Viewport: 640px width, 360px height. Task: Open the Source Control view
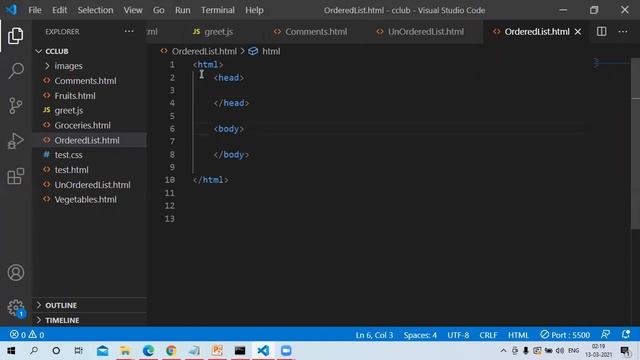pyautogui.click(x=16, y=106)
